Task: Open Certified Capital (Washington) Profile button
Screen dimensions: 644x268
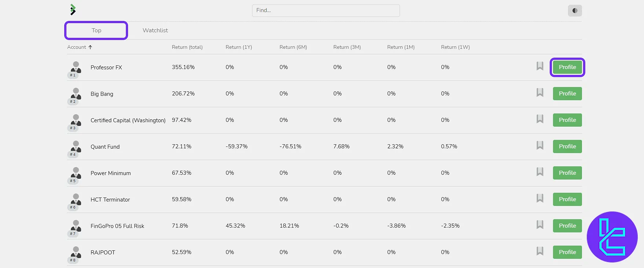Action: point(567,120)
